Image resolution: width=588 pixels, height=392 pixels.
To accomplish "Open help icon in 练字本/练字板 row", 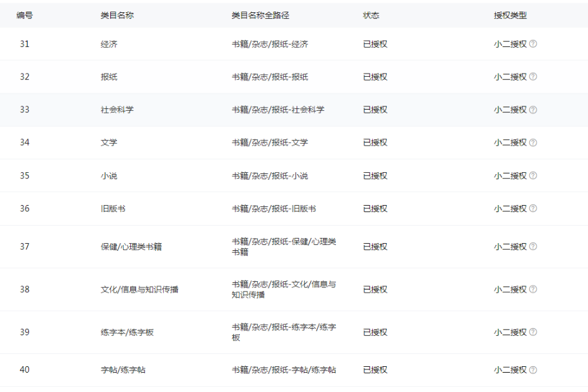I will (x=533, y=332).
